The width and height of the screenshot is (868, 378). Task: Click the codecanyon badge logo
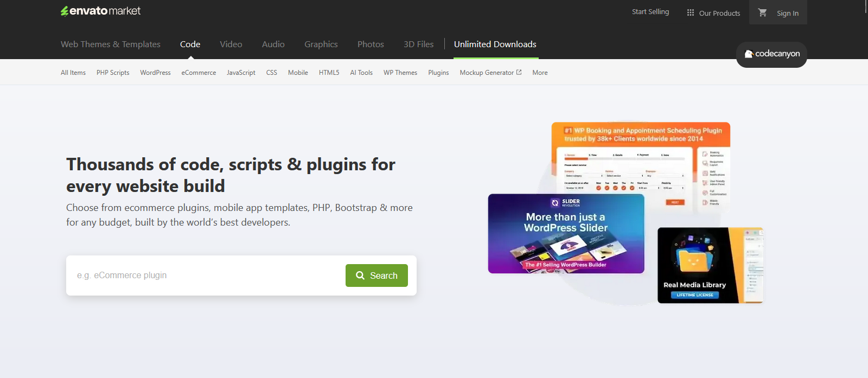(771, 54)
